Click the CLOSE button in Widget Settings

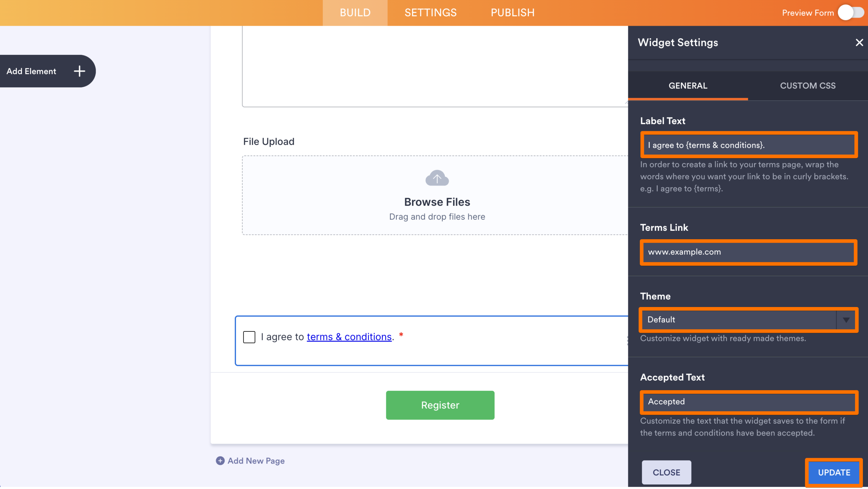click(x=666, y=472)
